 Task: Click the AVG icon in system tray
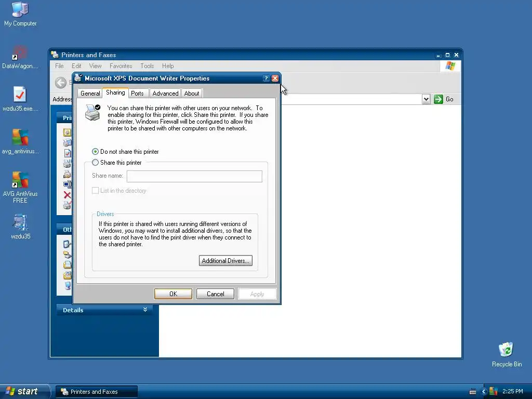pyautogui.click(x=494, y=392)
